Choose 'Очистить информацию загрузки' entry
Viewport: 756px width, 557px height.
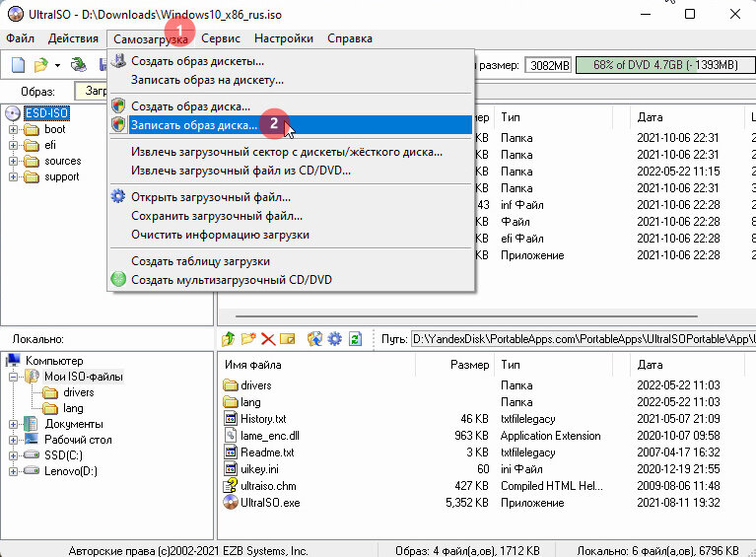[291, 235]
